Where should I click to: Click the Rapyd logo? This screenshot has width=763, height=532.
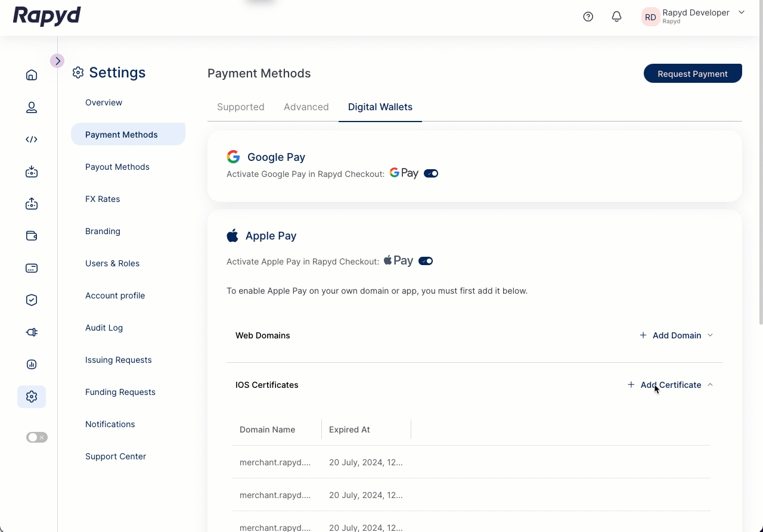(46, 15)
